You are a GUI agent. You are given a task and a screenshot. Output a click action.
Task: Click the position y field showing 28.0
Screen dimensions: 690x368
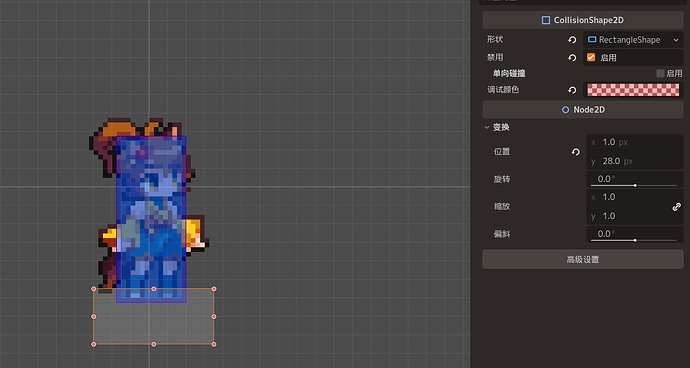tap(635, 161)
